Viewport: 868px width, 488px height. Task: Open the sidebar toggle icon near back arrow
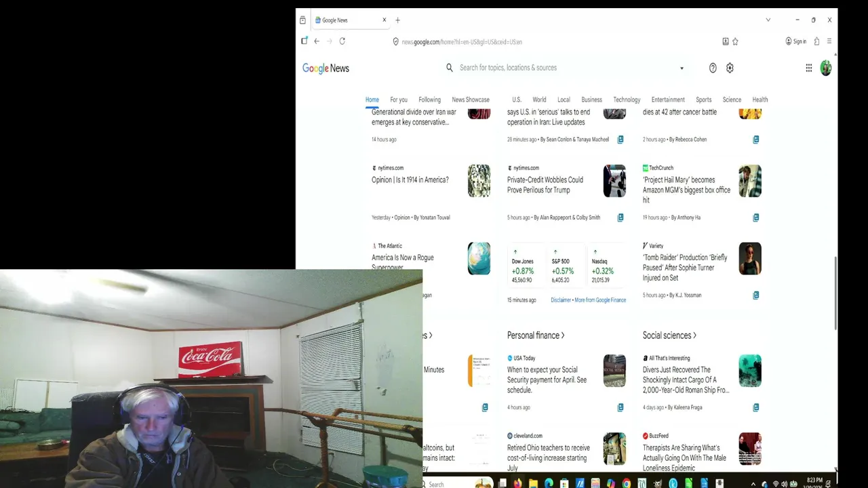tap(304, 41)
